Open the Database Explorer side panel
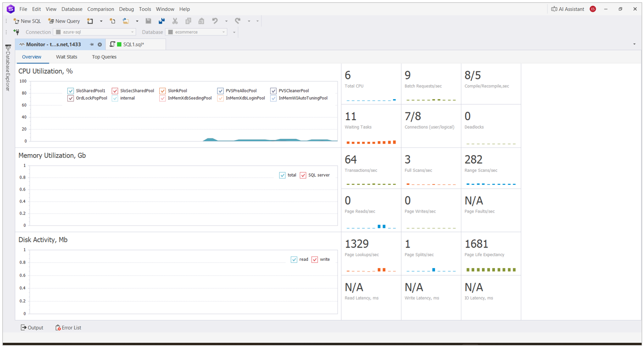644x347 pixels. [x=8, y=68]
